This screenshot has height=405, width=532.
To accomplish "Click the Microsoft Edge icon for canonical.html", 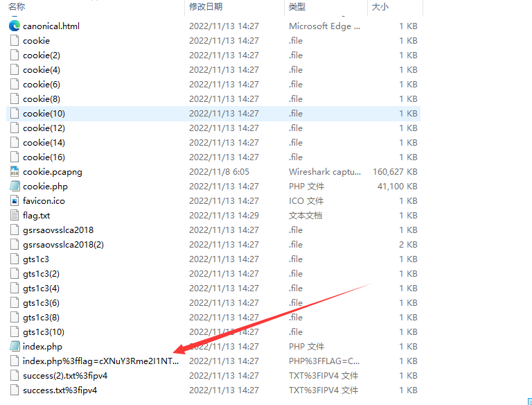I will point(15,26).
